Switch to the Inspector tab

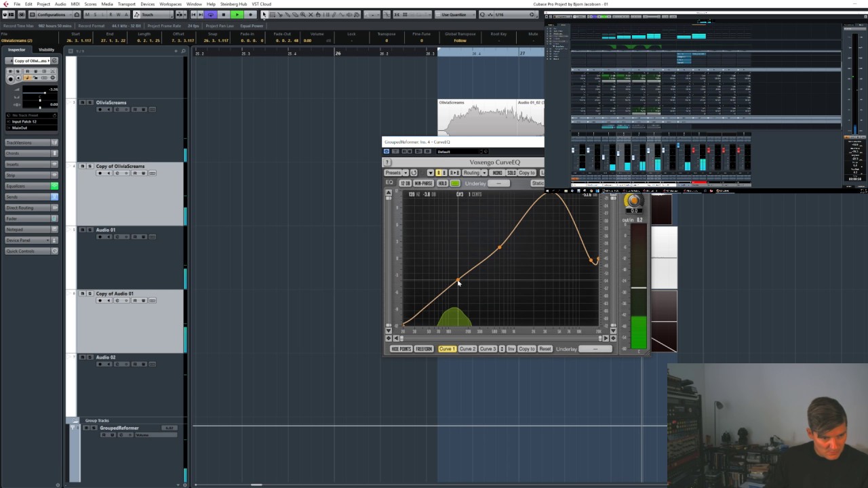click(17, 49)
